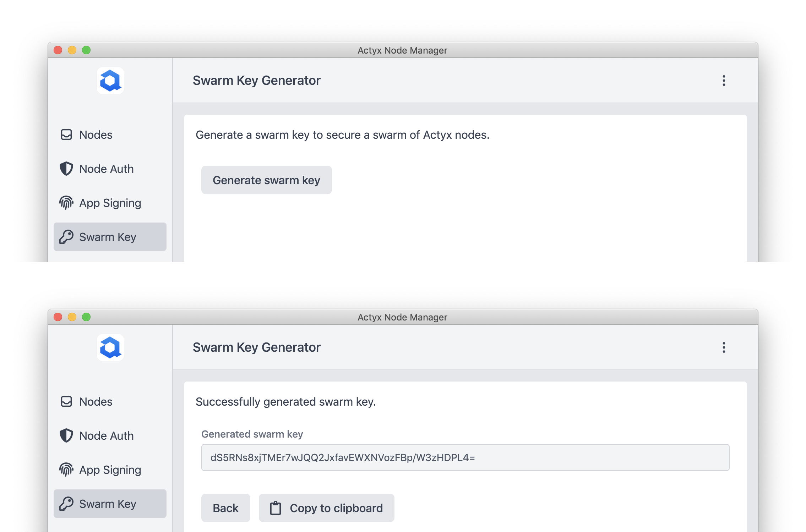Toggle Swarm Key section visibility
Image resolution: width=806 pixels, height=532 pixels.
(x=110, y=236)
